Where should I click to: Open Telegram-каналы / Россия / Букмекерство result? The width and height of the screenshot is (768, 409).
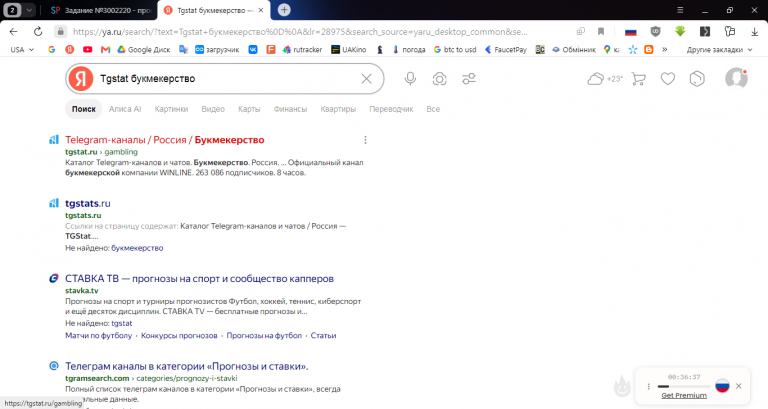[x=165, y=140]
